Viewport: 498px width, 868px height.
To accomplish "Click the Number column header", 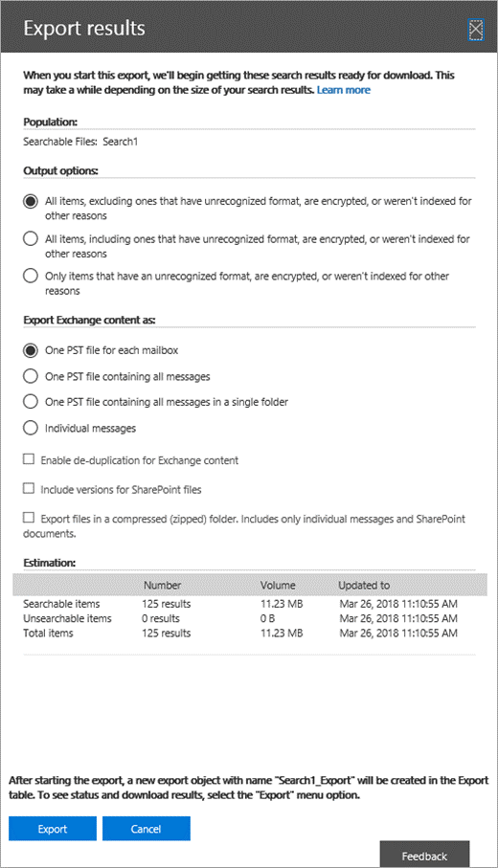I will click(x=162, y=585).
